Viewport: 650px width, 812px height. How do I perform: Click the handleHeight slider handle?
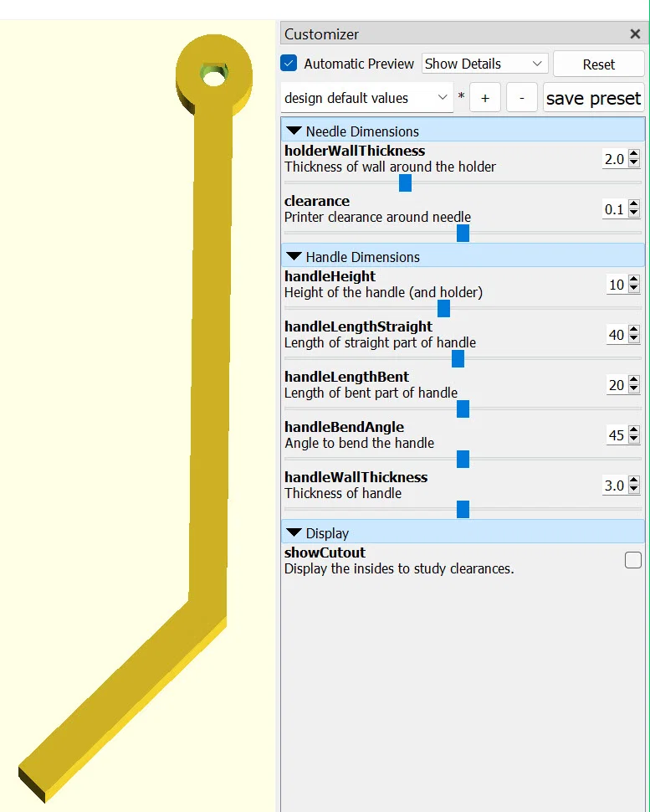coord(443,309)
